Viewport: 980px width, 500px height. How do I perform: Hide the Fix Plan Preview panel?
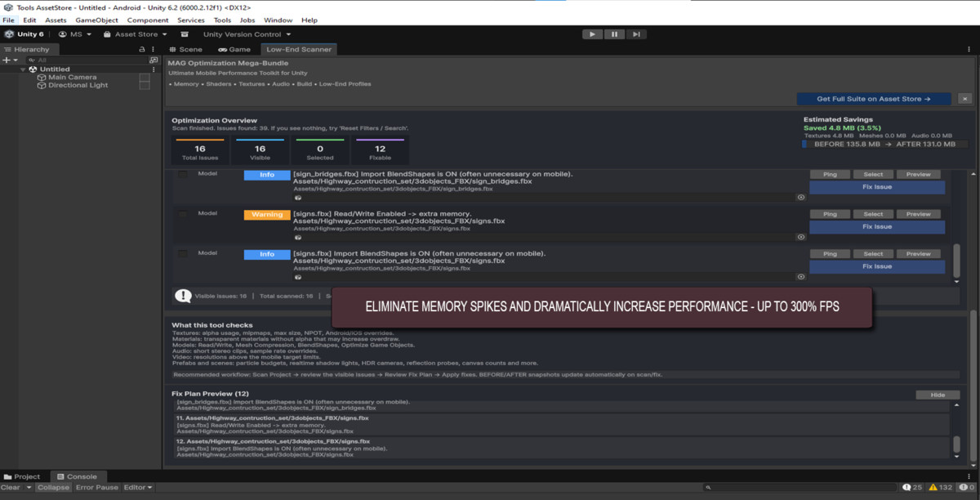click(938, 395)
